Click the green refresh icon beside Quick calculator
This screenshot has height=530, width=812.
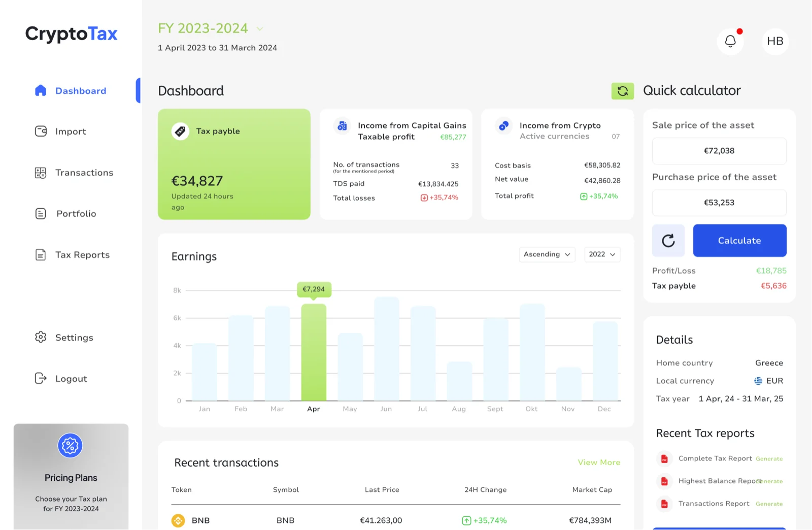(x=623, y=91)
